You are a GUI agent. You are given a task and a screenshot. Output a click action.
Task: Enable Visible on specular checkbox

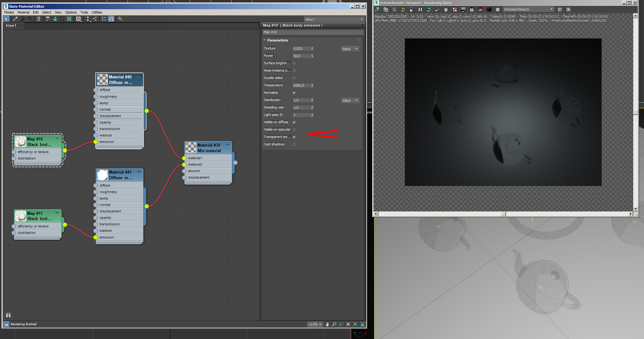(294, 130)
